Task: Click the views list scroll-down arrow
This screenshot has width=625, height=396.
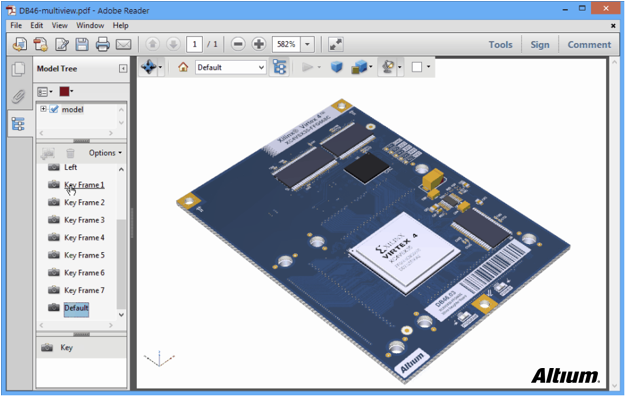Action: point(121,314)
